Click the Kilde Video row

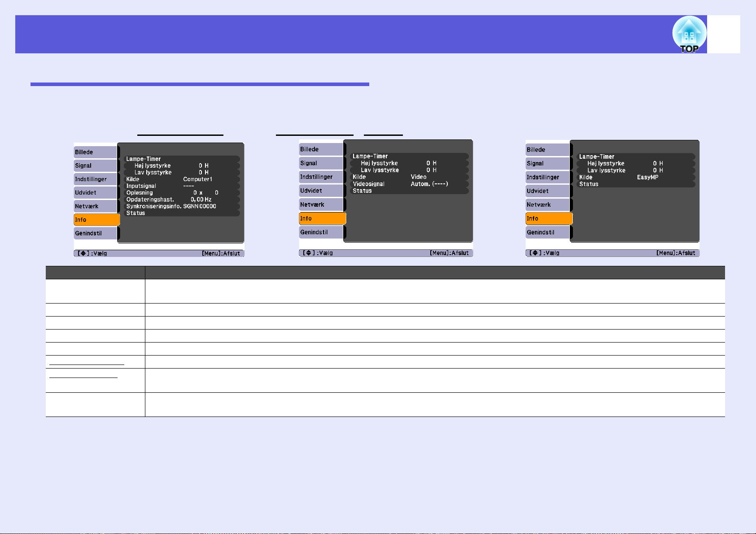409,177
